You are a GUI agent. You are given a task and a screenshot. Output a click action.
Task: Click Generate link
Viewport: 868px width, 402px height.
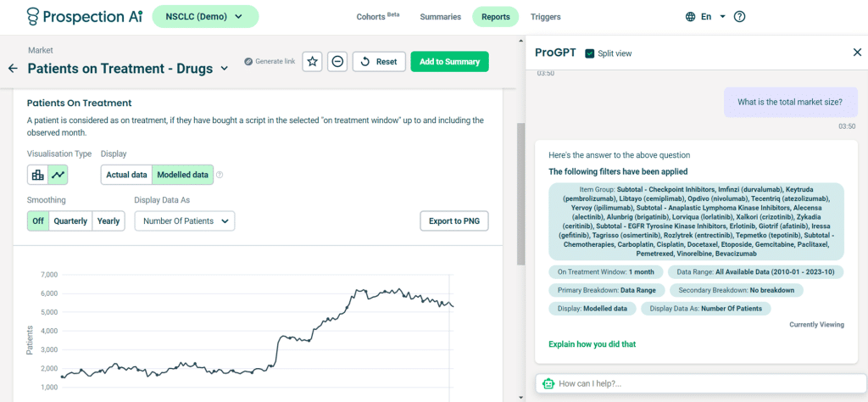click(270, 61)
